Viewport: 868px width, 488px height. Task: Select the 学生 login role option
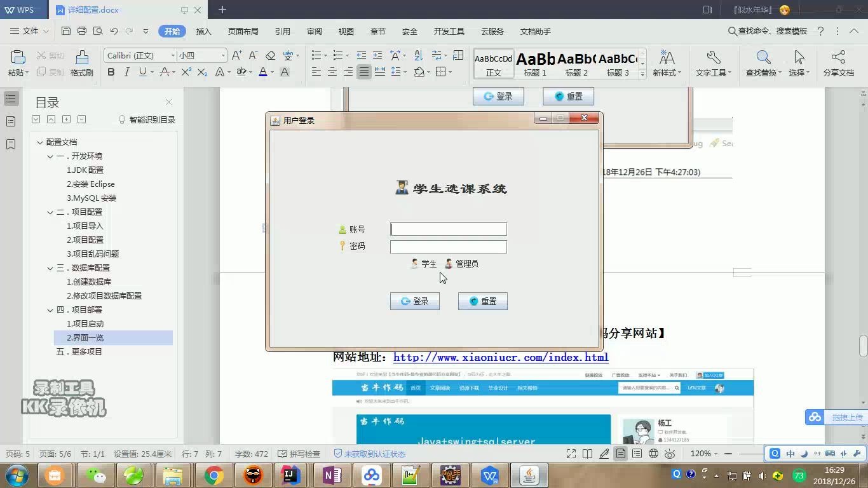point(423,264)
